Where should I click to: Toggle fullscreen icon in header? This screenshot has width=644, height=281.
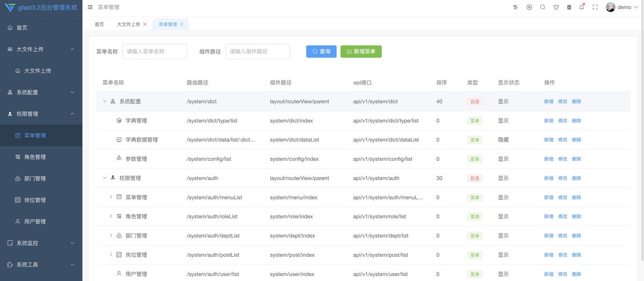click(x=595, y=8)
